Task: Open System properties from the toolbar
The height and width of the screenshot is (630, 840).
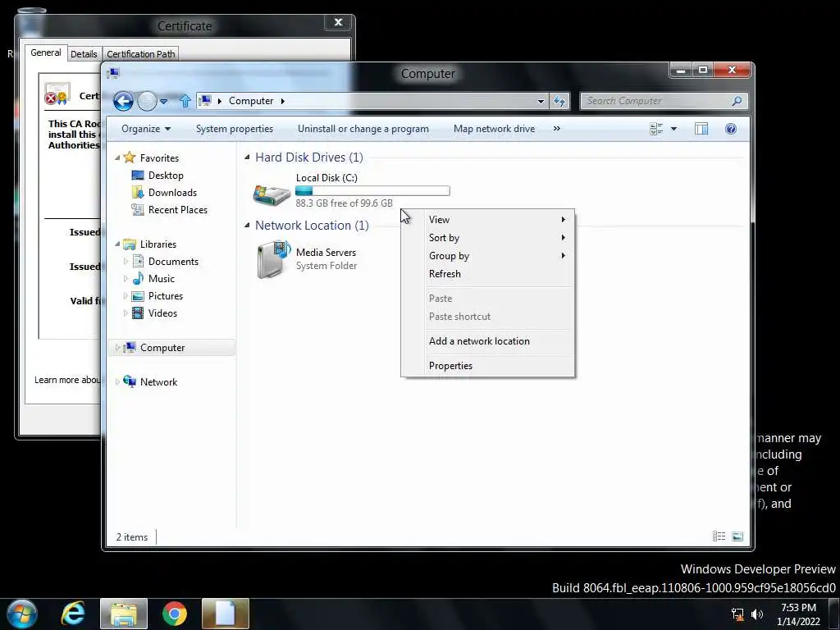Action: pos(234,129)
